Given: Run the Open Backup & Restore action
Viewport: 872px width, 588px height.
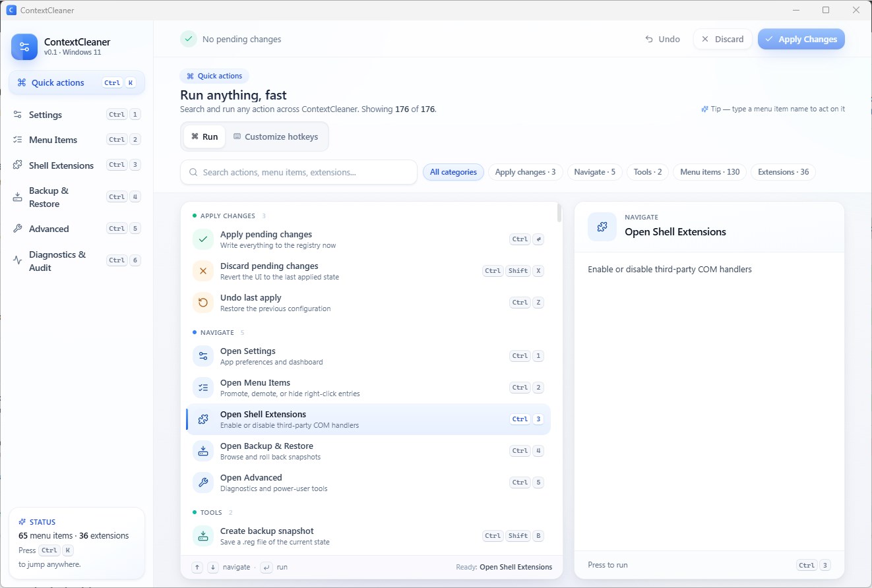Looking at the screenshot, I should [368, 451].
